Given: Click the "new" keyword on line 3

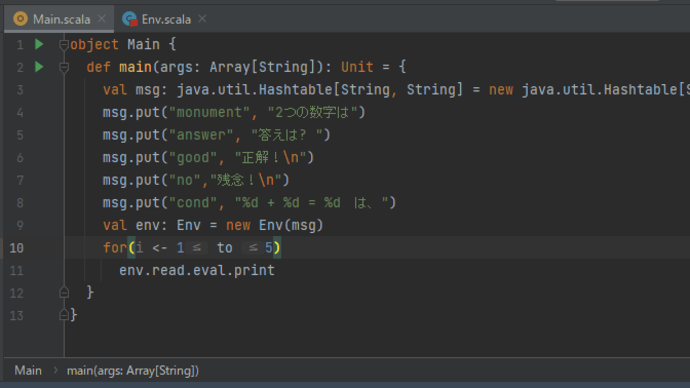Looking at the screenshot, I should point(501,90).
